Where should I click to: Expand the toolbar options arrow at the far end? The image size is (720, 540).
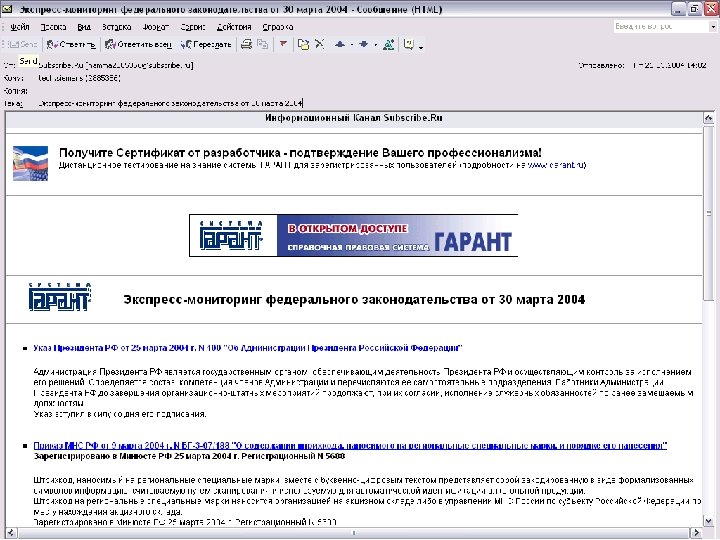click(x=421, y=46)
